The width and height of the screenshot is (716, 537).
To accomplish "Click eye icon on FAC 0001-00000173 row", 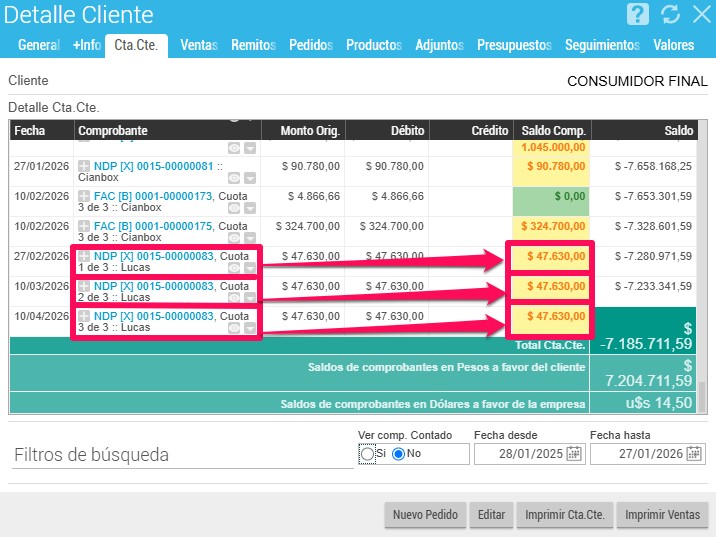I will pos(234,208).
